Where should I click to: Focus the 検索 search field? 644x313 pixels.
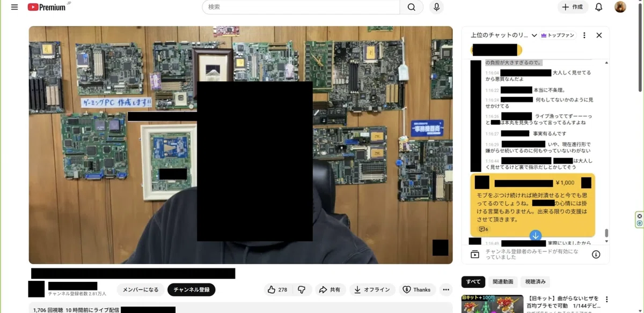point(301,7)
